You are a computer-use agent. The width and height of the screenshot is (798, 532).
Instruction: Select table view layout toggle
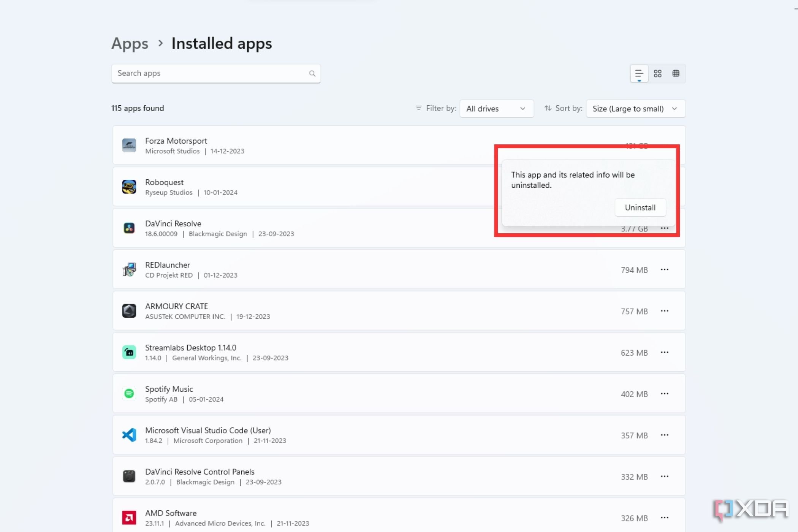pyautogui.click(x=676, y=73)
